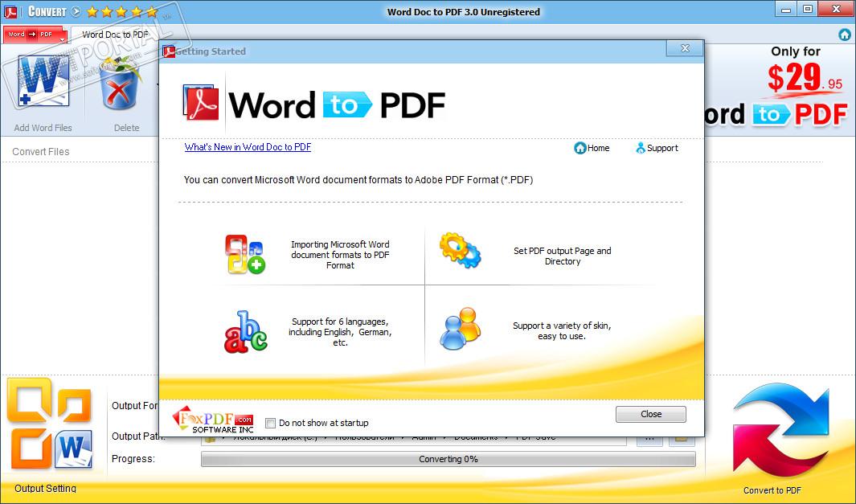Screen dimensions: 856x504
Task: Select the Word Doc to PDF tab
Action: click(x=115, y=35)
